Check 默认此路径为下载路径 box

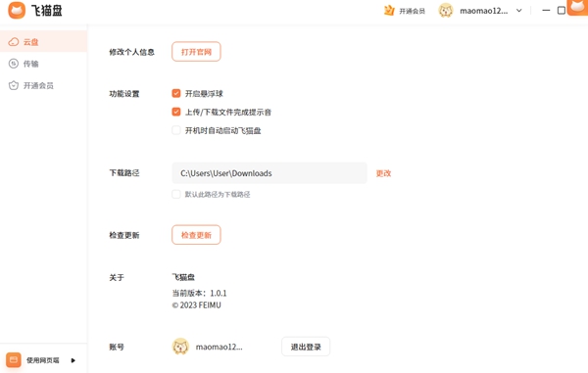pyautogui.click(x=176, y=194)
